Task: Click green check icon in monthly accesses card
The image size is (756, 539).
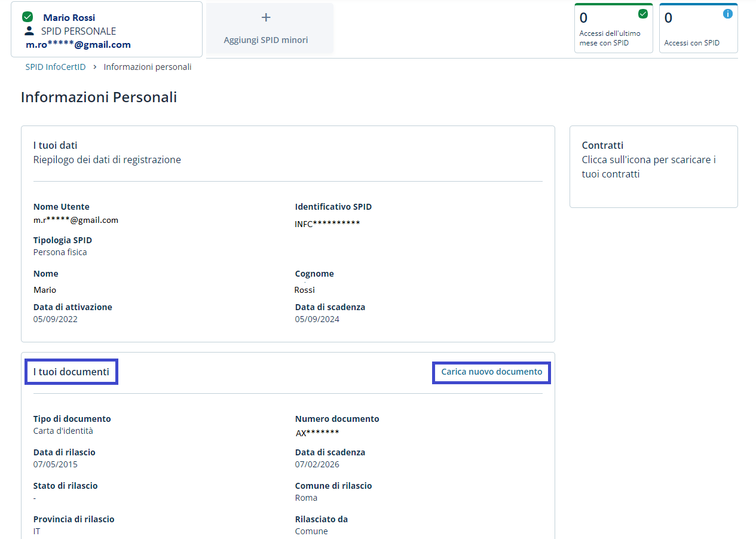Action: pos(643,14)
